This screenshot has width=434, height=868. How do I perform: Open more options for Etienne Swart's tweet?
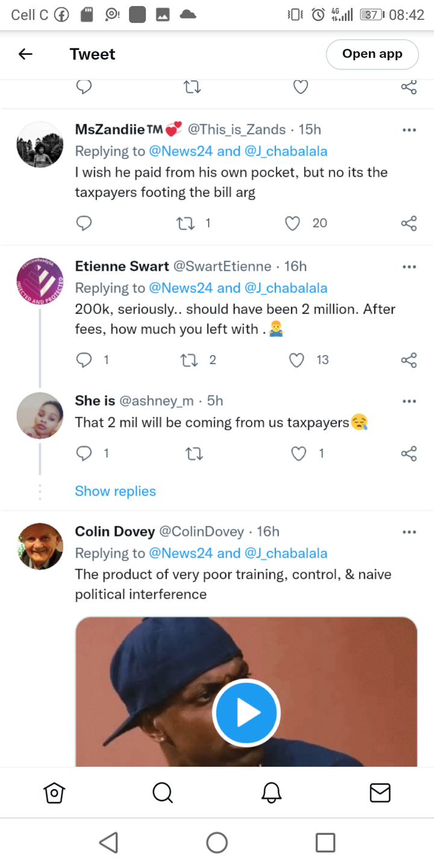409,266
